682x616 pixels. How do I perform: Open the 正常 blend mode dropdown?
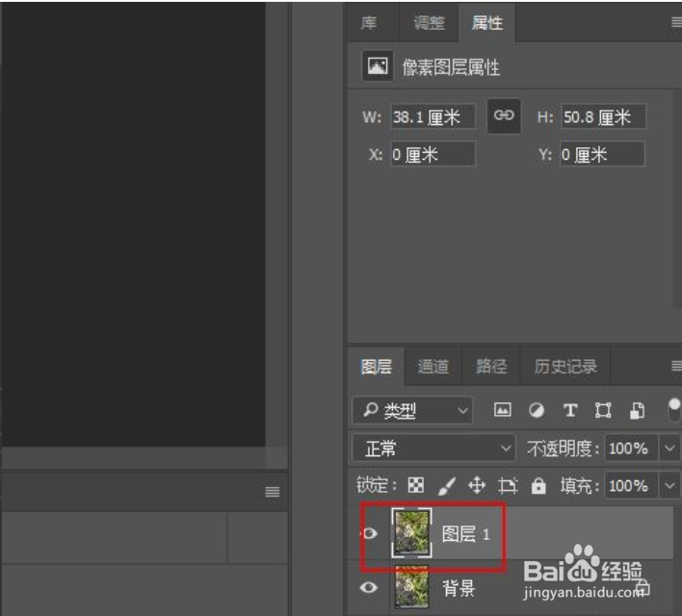(x=433, y=448)
